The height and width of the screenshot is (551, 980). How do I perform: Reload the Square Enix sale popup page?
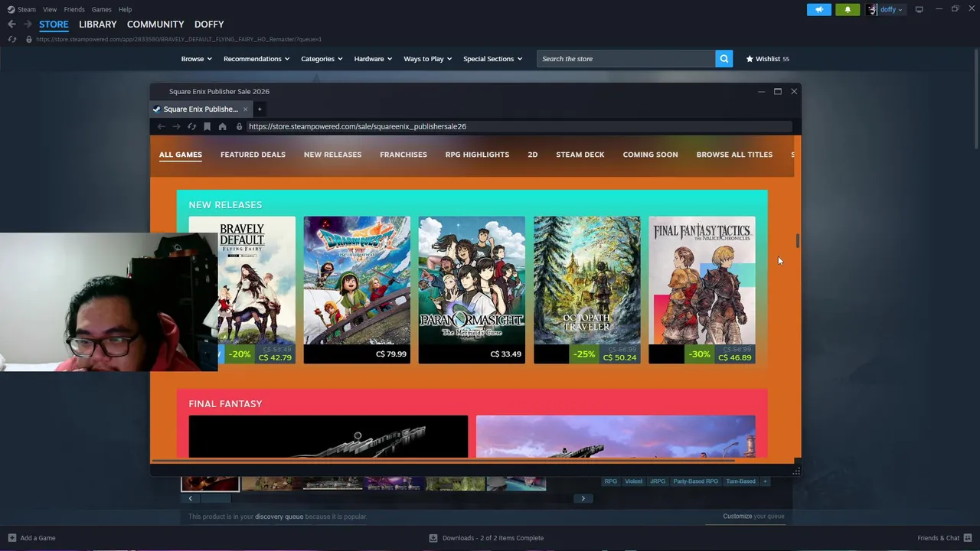point(191,126)
